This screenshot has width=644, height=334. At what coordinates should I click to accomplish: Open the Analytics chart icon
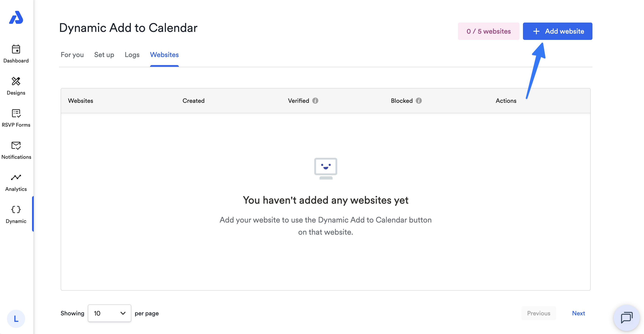[x=16, y=177]
